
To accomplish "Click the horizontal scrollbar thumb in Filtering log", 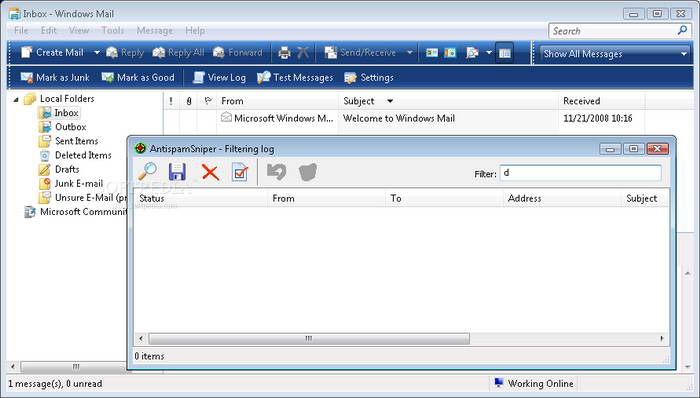I will click(309, 339).
